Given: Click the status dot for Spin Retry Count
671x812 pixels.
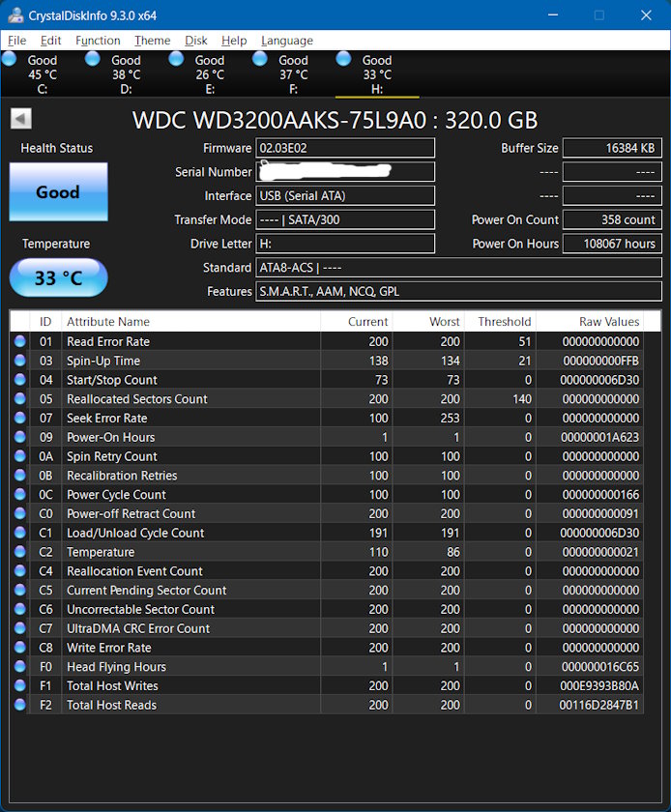Looking at the screenshot, I should pyautogui.click(x=19, y=455).
